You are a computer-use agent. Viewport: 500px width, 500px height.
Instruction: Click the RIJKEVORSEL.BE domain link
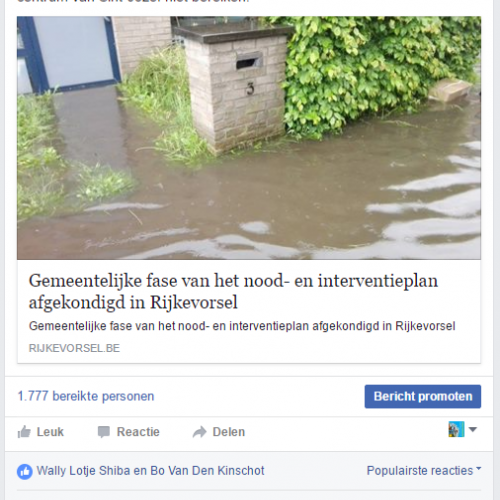(x=74, y=348)
